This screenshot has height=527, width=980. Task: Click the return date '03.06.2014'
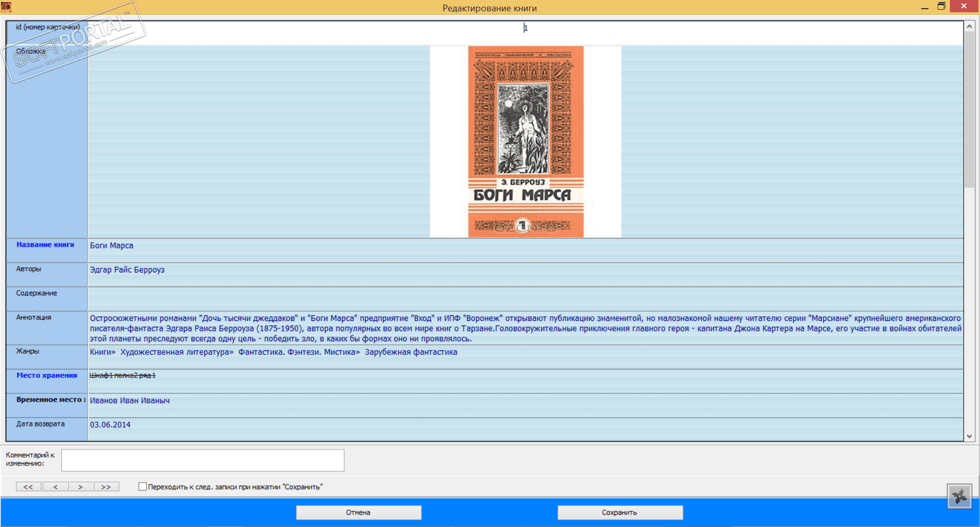(x=110, y=424)
